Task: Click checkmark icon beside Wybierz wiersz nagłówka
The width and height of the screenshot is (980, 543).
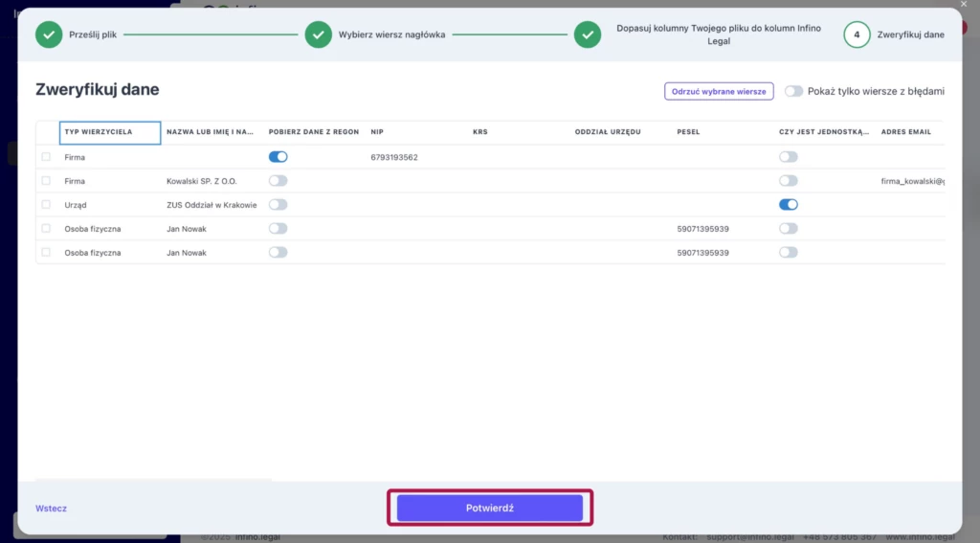Action: (x=318, y=34)
